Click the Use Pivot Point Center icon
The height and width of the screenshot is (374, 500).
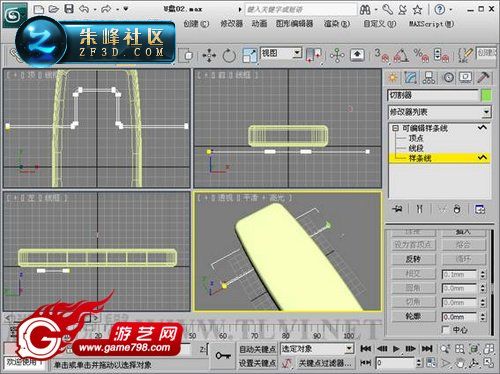click(x=313, y=55)
